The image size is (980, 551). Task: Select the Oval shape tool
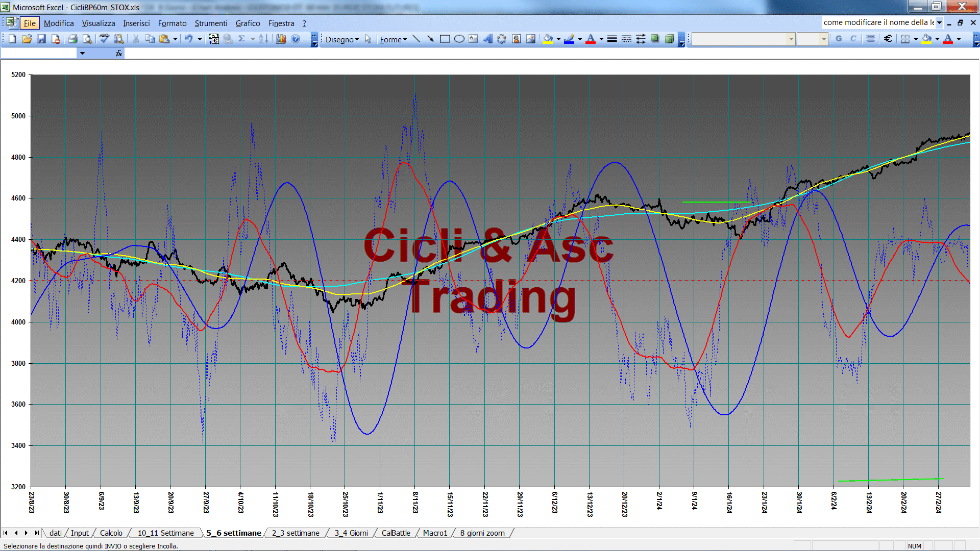click(459, 39)
